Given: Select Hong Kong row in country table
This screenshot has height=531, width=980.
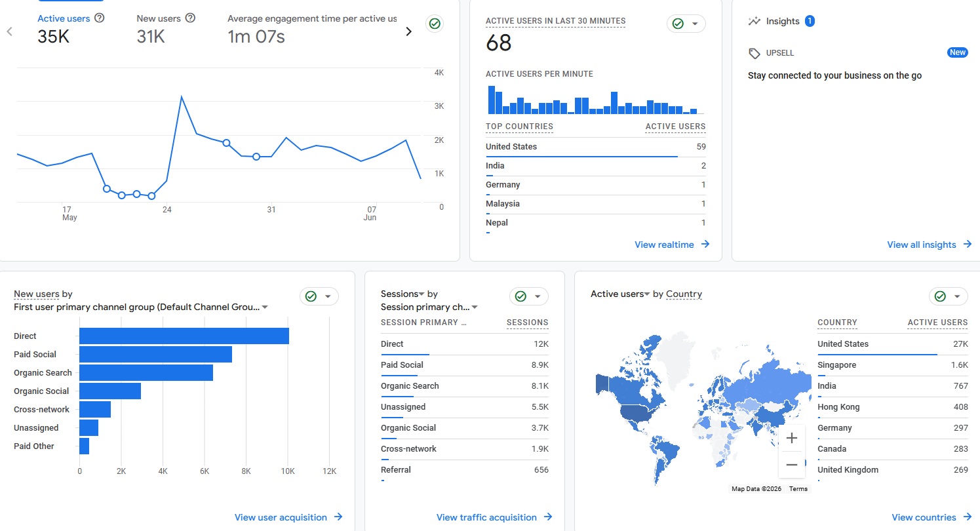Looking at the screenshot, I should tap(893, 407).
